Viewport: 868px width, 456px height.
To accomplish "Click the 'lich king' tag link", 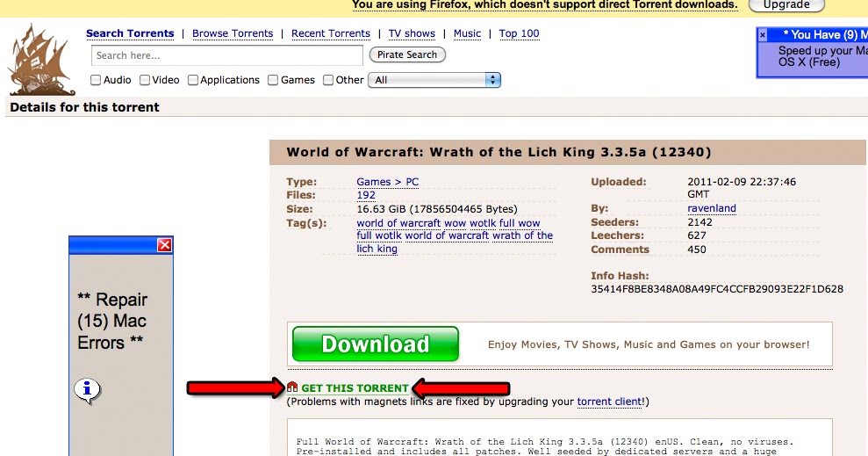I will point(377,249).
